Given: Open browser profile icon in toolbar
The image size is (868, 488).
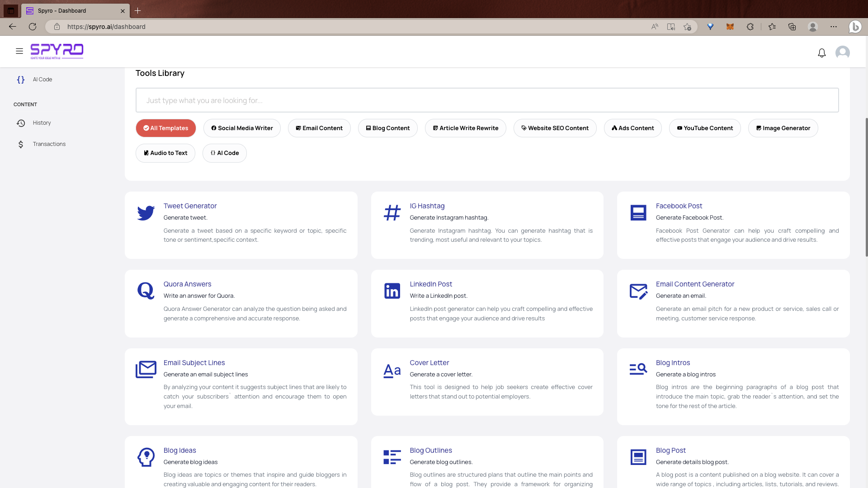Looking at the screenshot, I should (x=813, y=27).
